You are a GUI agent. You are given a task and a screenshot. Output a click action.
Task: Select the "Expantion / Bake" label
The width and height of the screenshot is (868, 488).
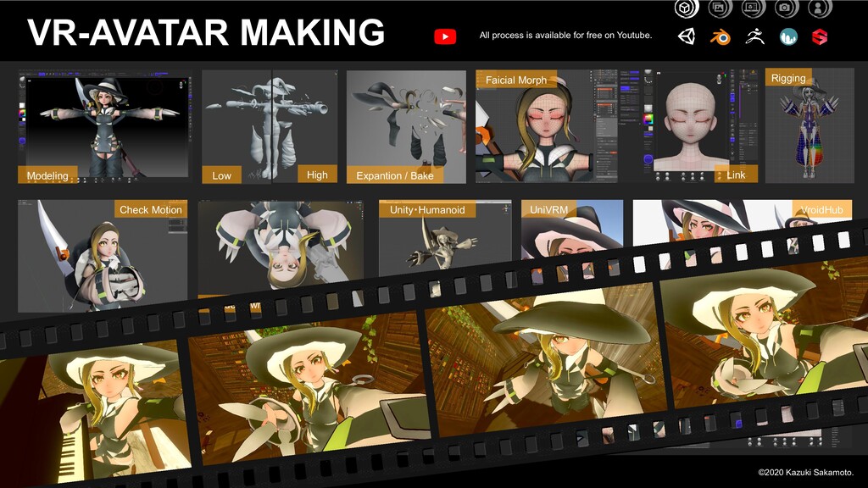[x=395, y=175]
